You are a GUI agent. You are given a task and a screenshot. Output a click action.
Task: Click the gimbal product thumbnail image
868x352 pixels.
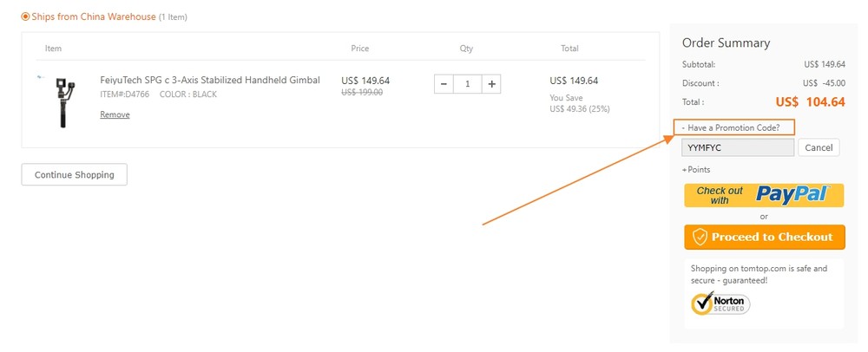coord(62,102)
